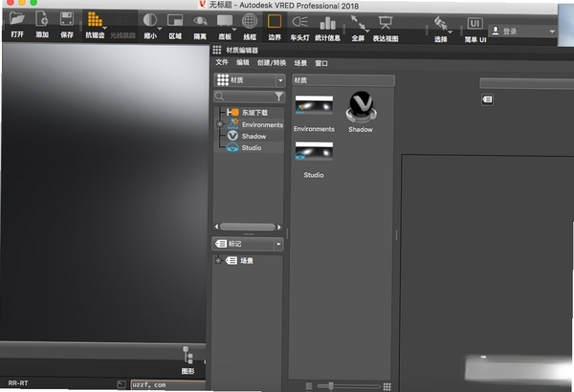Switch to grid view icon beside slider
Image resolution: width=574 pixels, height=392 pixels.
[386, 386]
